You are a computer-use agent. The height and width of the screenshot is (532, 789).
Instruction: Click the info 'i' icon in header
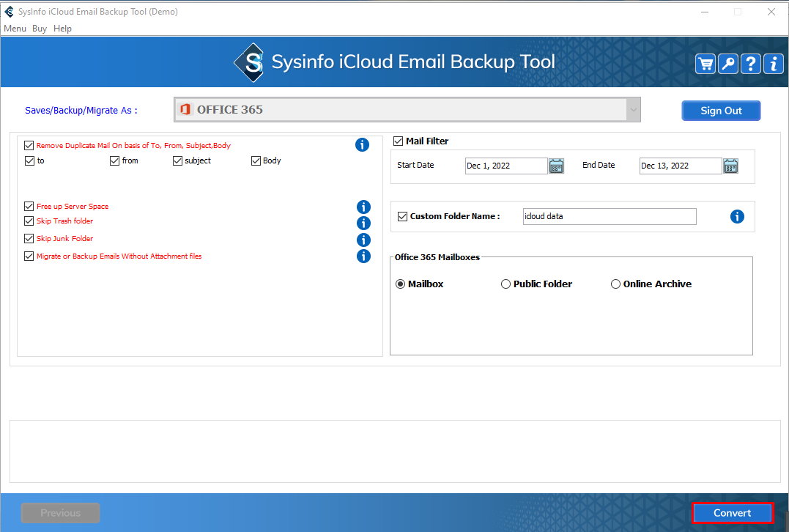(773, 64)
